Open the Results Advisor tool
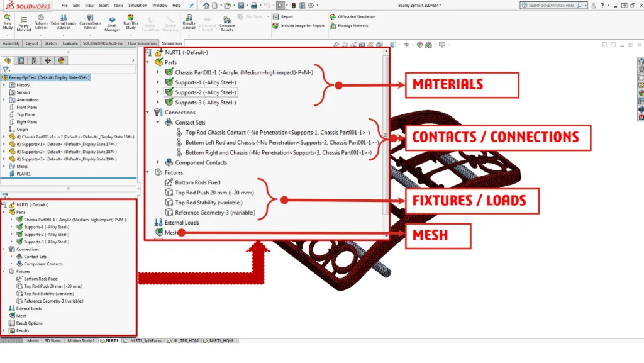This screenshot has height=363, width=644. [189, 22]
